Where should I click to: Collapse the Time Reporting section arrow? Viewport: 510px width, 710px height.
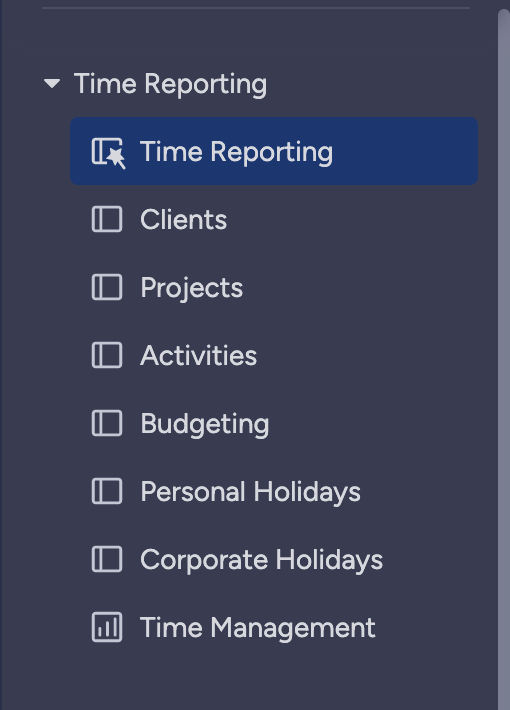(x=52, y=83)
